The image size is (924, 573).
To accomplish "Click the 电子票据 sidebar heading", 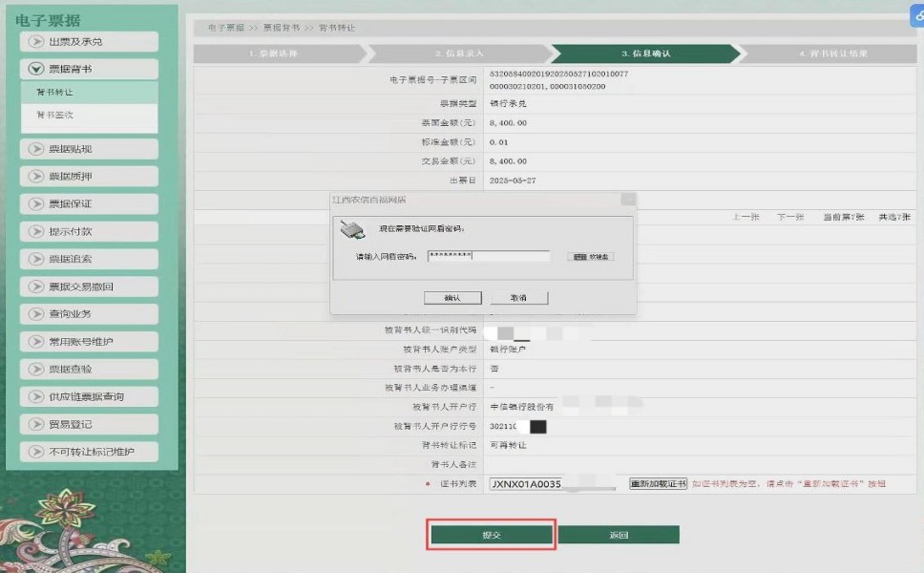I will (48, 21).
